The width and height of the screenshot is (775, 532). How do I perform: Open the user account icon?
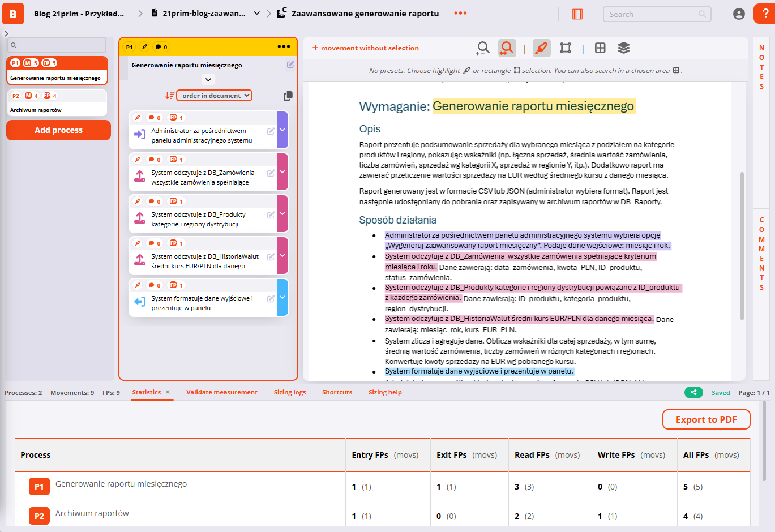tap(739, 14)
